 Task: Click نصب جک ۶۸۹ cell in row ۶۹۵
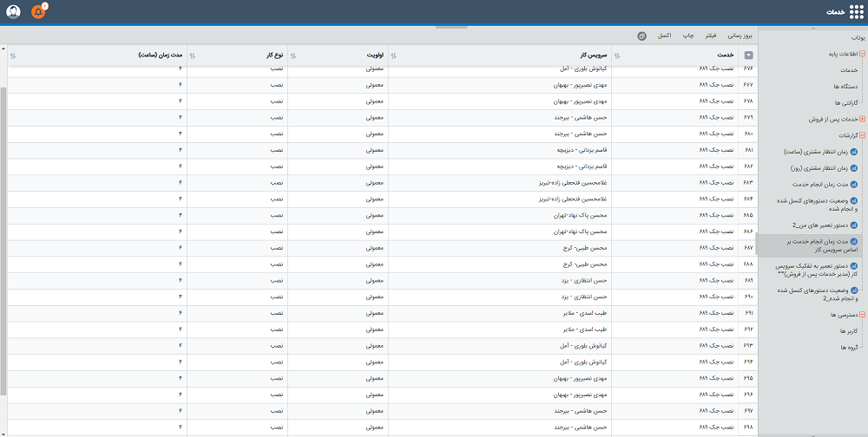tap(674, 378)
